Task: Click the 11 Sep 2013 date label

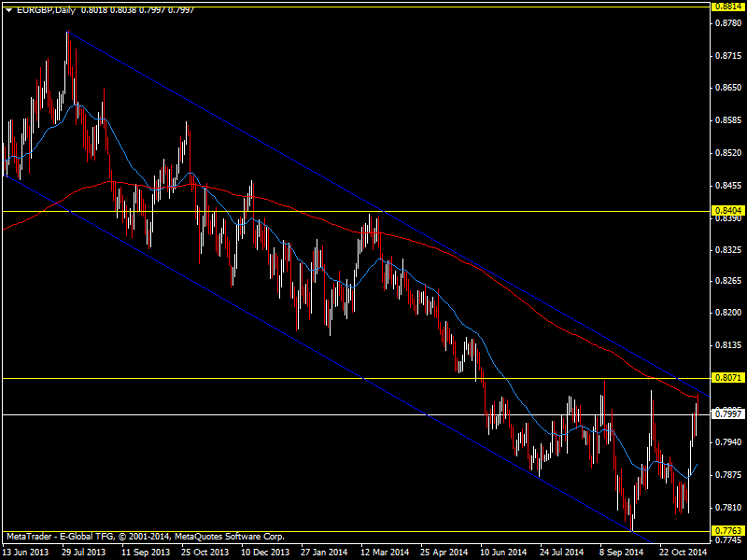Action: pos(146,553)
